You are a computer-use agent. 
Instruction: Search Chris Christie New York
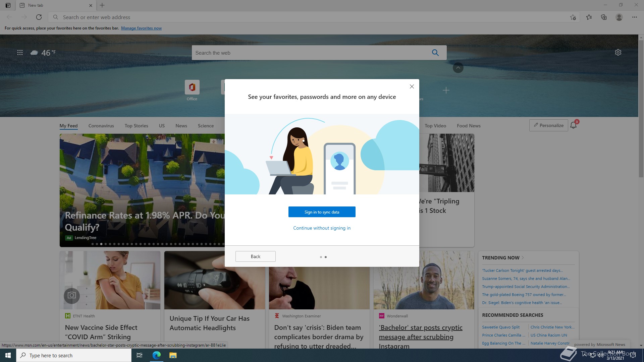pyautogui.click(x=552, y=327)
